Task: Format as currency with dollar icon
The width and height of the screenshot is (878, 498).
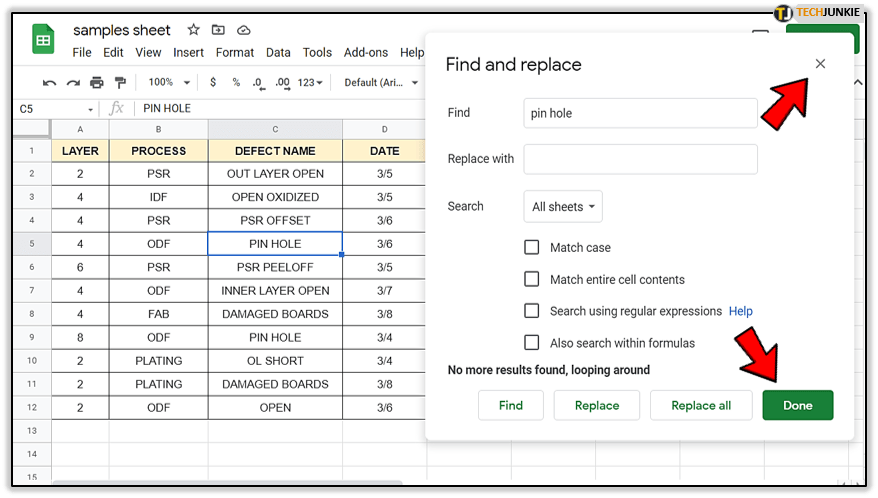Action: (213, 82)
